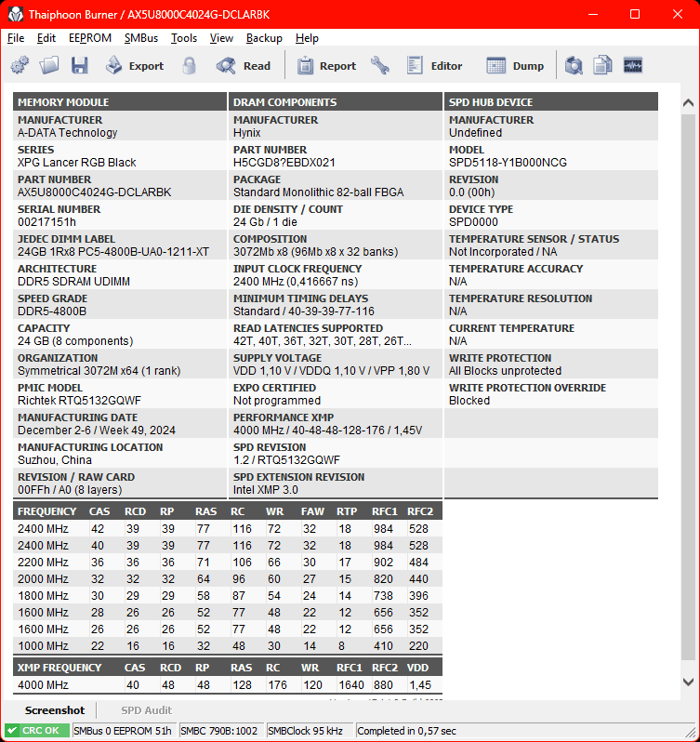Click the memory waveform monitor icon
The width and height of the screenshot is (700, 742).
pos(633,65)
